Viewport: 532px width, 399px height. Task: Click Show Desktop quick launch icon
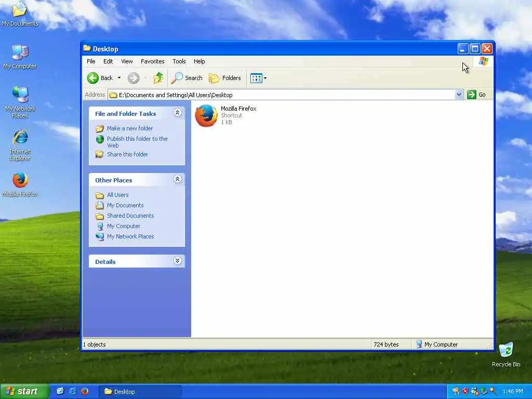(60, 391)
